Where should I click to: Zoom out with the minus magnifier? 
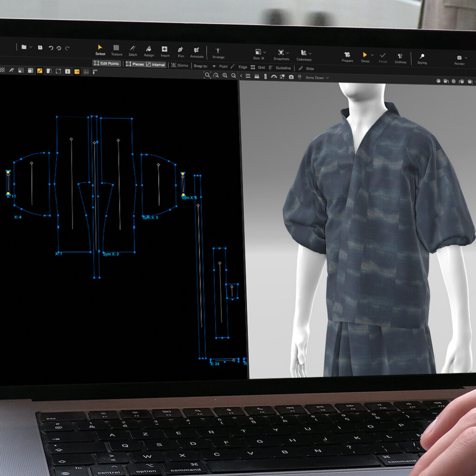[233, 76]
